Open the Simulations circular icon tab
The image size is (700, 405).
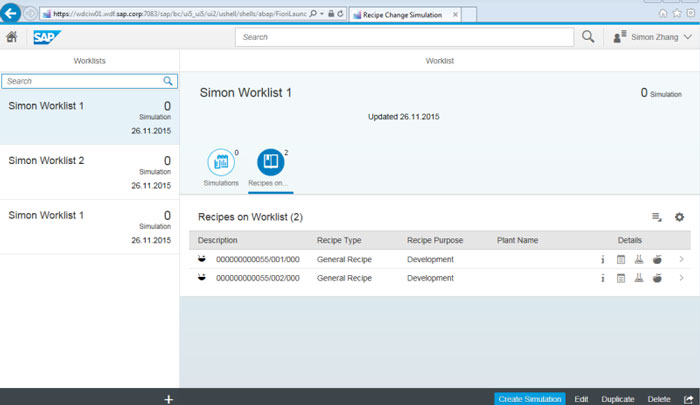coord(221,163)
